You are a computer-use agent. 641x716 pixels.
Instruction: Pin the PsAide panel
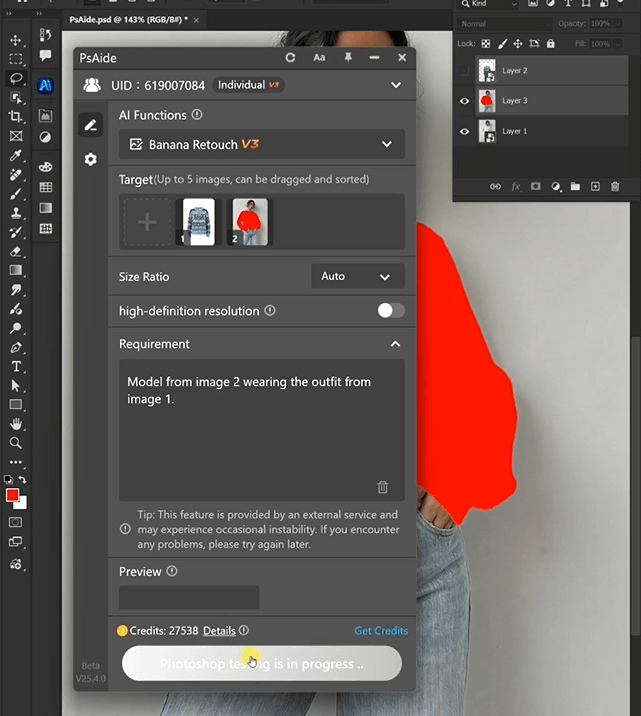[x=348, y=58]
